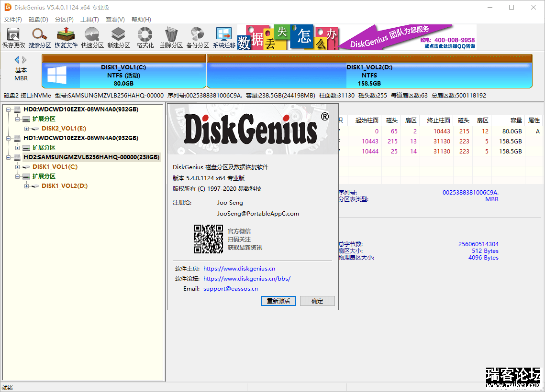
Task: Click the HD0 hard disk icon in tree
Action: point(18,109)
